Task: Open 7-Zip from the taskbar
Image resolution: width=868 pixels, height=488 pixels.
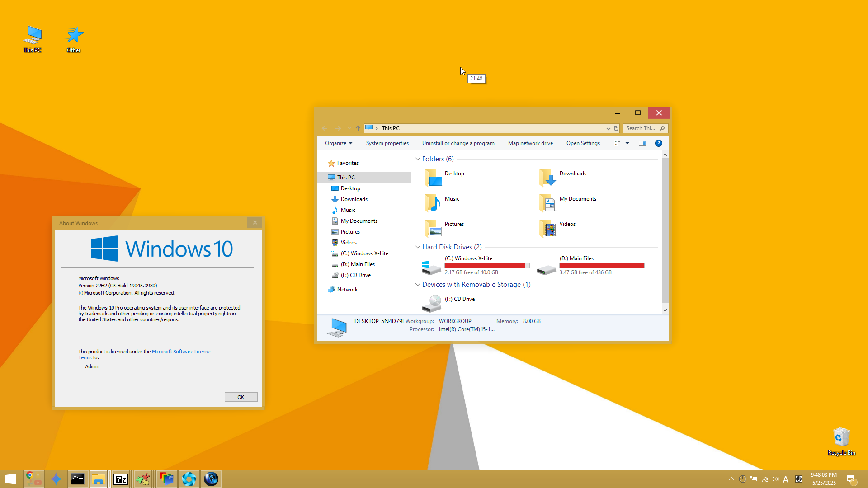Action: coord(121,479)
